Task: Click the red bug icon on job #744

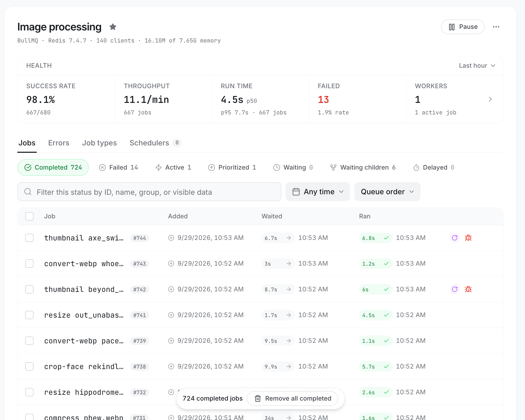Action: click(468, 238)
